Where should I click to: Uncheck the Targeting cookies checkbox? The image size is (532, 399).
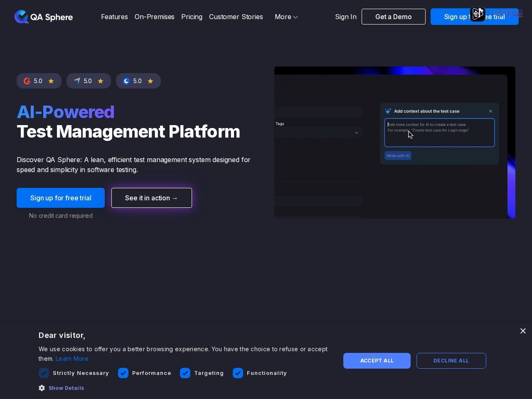coord(185,373)
